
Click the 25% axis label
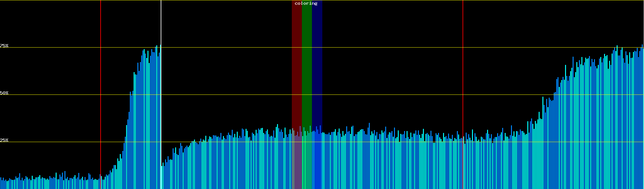pyautogui.click(x=4, y=140)
